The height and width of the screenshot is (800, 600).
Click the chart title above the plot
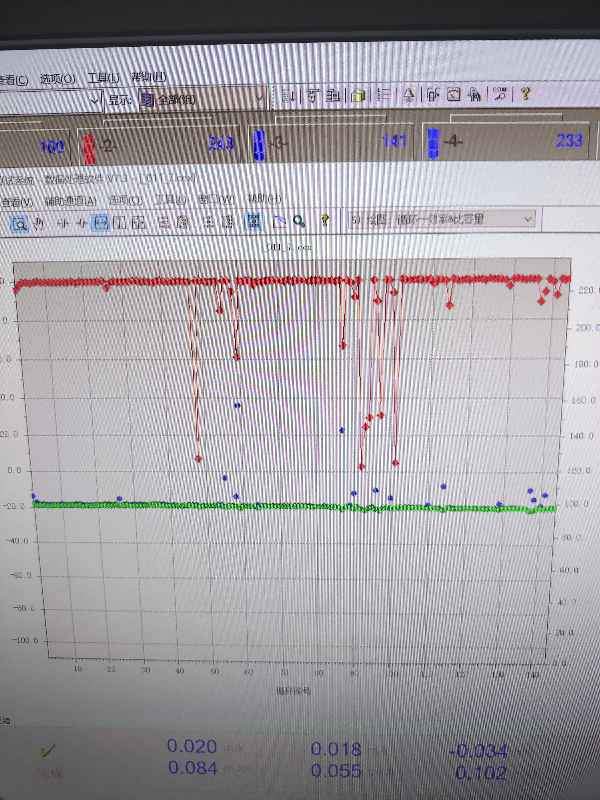[x=288, y=247]
